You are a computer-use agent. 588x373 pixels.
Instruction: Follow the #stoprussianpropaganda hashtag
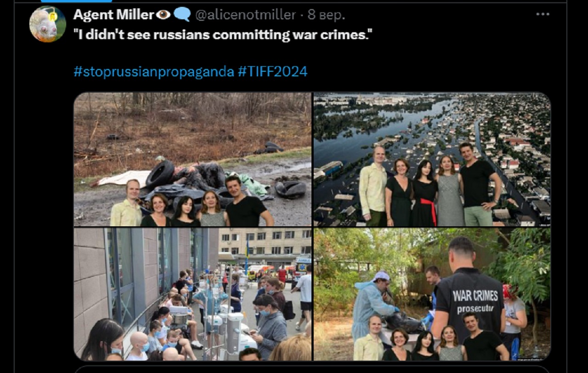[154, 72]
